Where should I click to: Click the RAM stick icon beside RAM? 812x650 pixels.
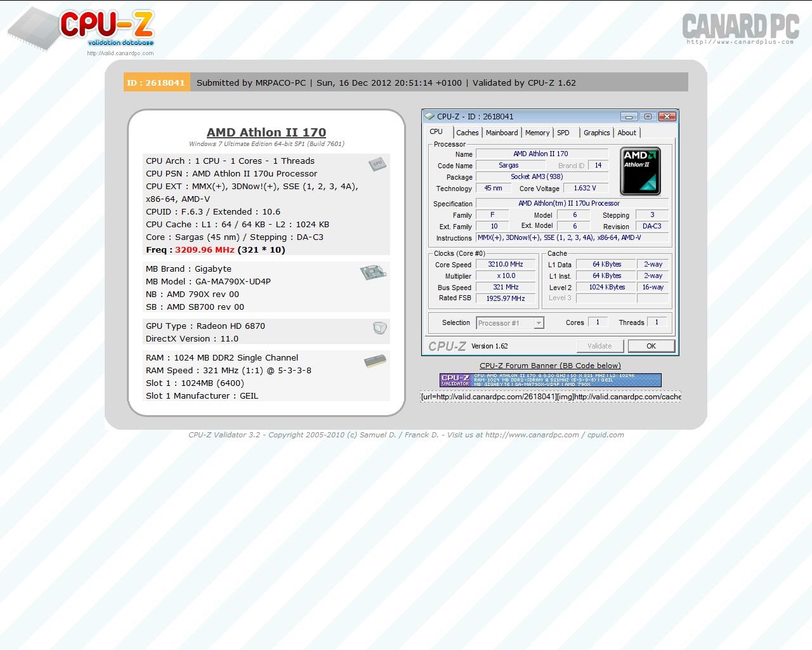coord(376,361)
